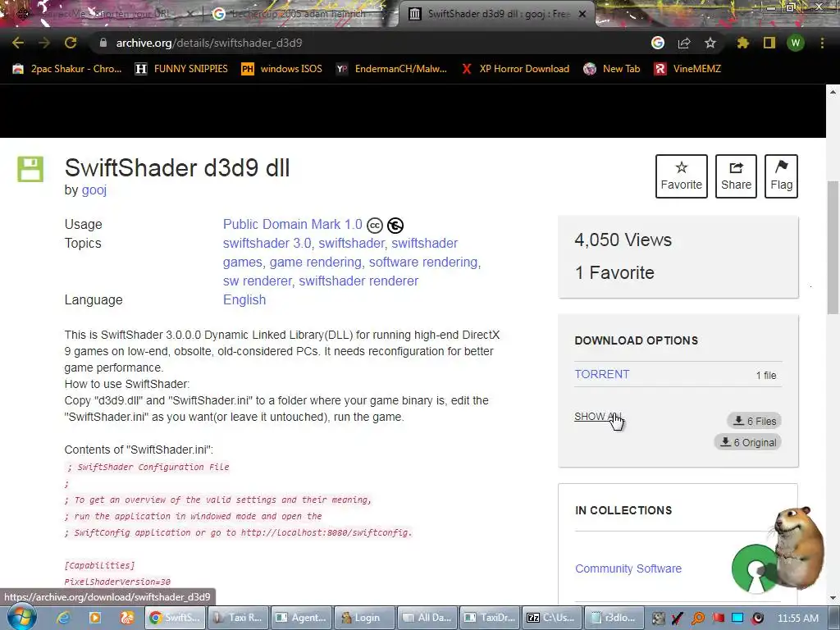840x630 pixels.
Task: Open the game rendering topic link
Action: (x=316, y=262)
